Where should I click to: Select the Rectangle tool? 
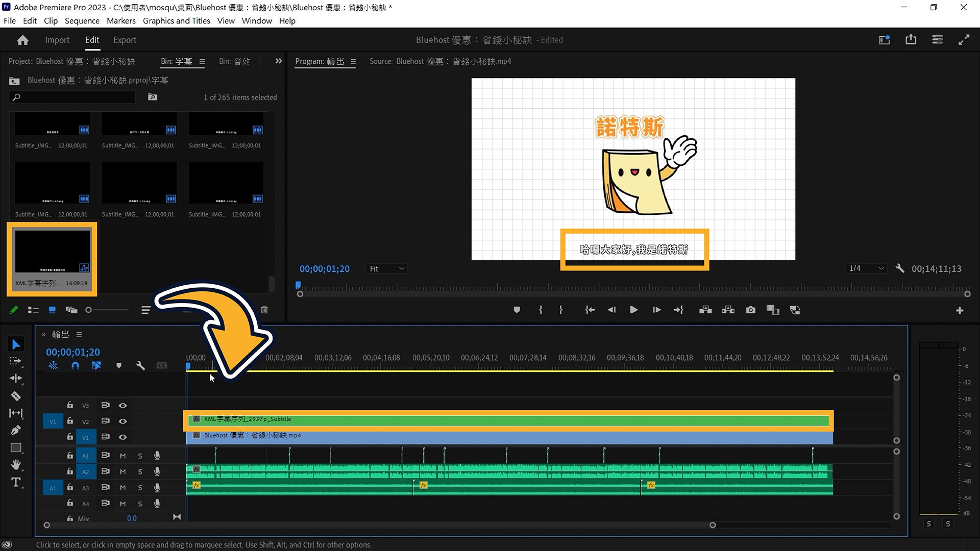[16, 447]
